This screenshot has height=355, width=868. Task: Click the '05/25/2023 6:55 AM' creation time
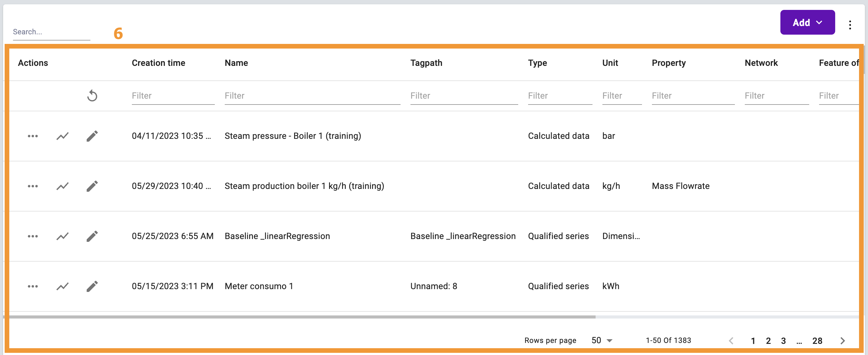pyautogui.click(x=172, y=236)
